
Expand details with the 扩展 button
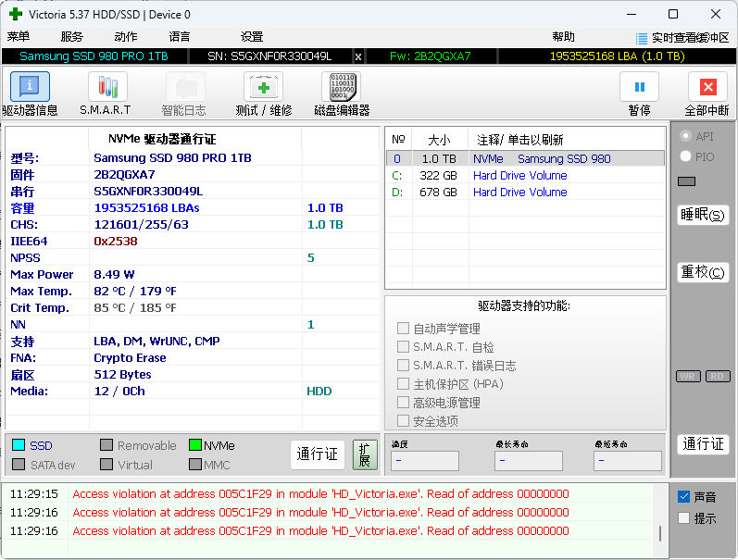(365, 454)
